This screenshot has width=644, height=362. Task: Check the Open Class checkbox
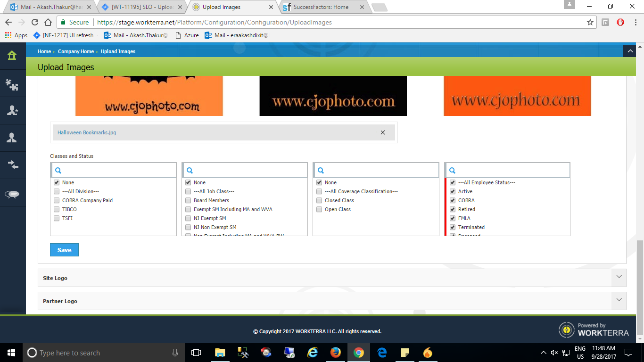click(x=319, y=209)
